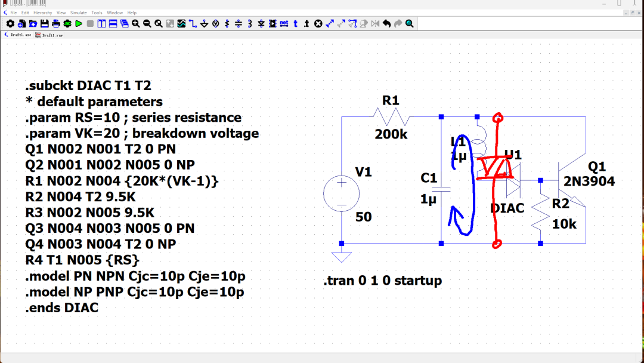Open the View menu
Viewport: 644px width, 363px height.
tap(61, 13)
